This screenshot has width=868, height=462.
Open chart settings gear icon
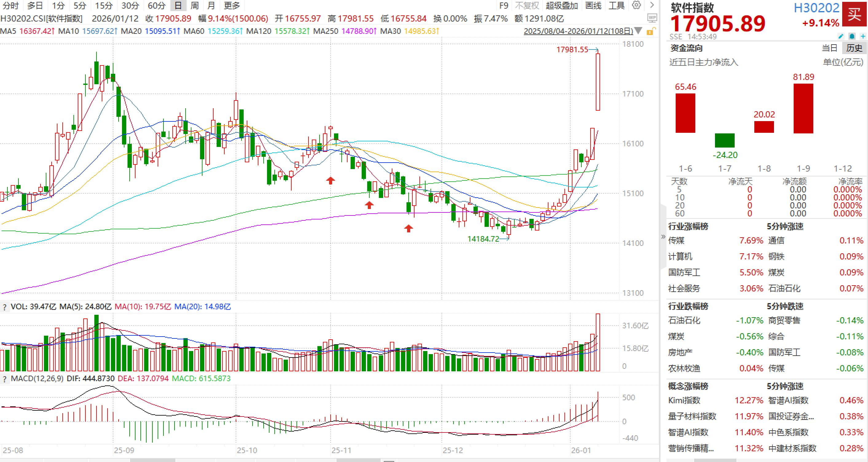click(636, 5)
